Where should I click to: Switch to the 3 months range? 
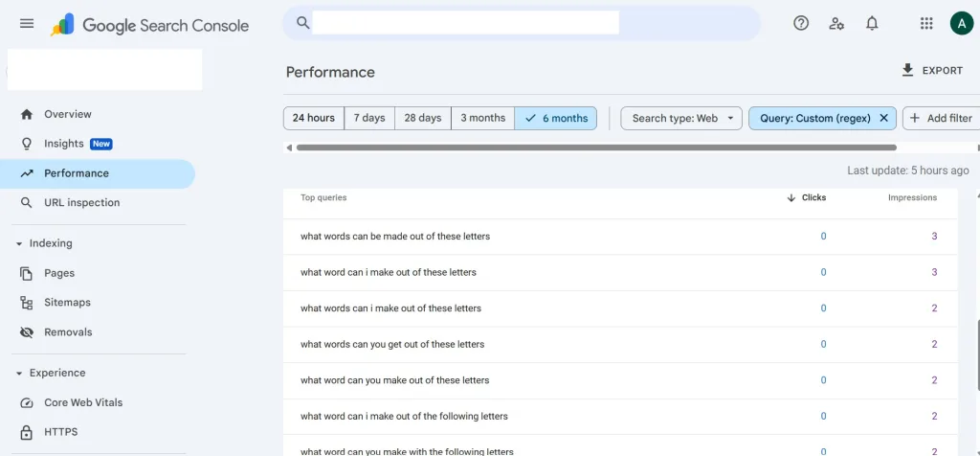click(482, 118)
